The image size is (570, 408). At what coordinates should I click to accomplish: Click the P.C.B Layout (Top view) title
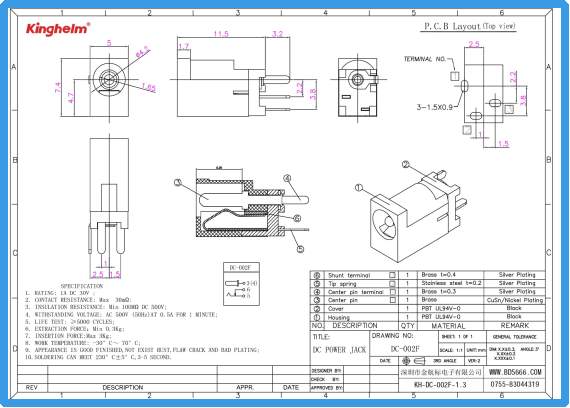pyautogui.click(x=469, y=26)
